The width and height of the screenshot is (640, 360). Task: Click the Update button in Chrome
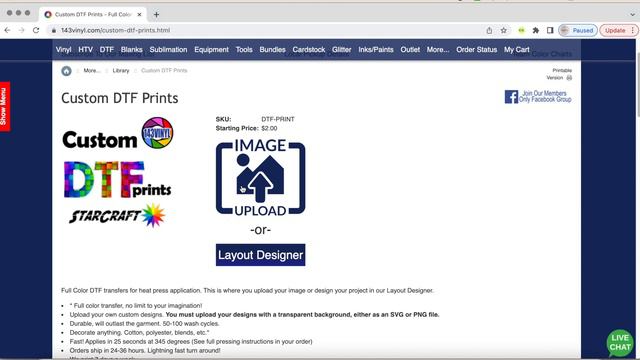pos(618,30)
